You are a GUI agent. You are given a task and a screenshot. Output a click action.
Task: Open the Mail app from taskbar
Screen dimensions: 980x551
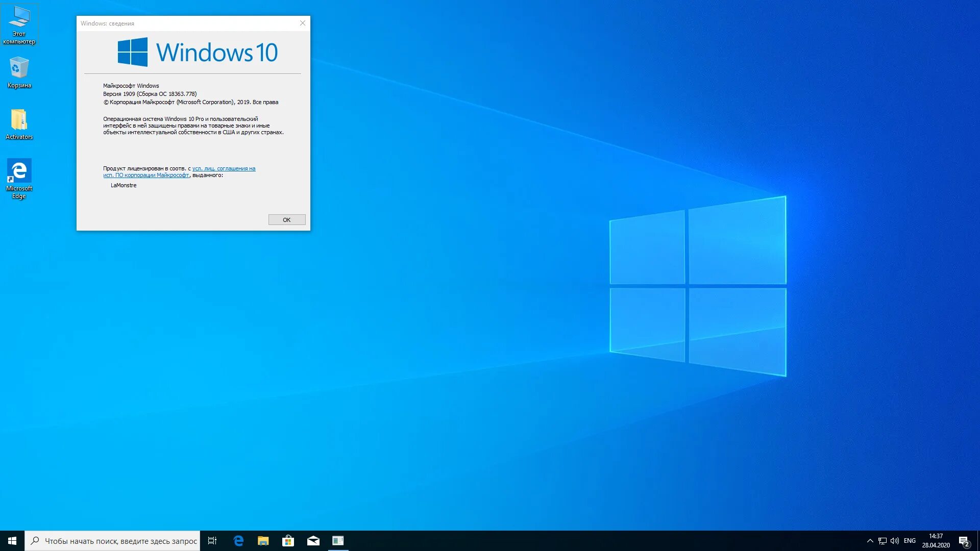coord(313,541)
